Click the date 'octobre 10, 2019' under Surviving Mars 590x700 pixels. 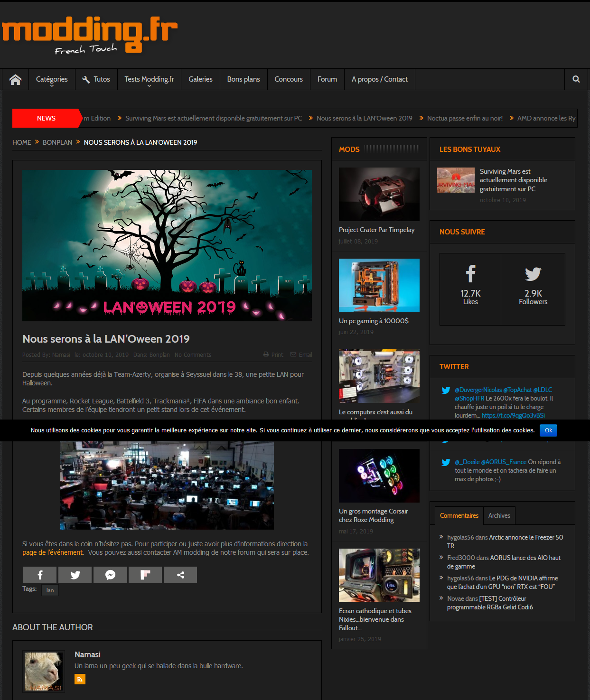[503, 200]
